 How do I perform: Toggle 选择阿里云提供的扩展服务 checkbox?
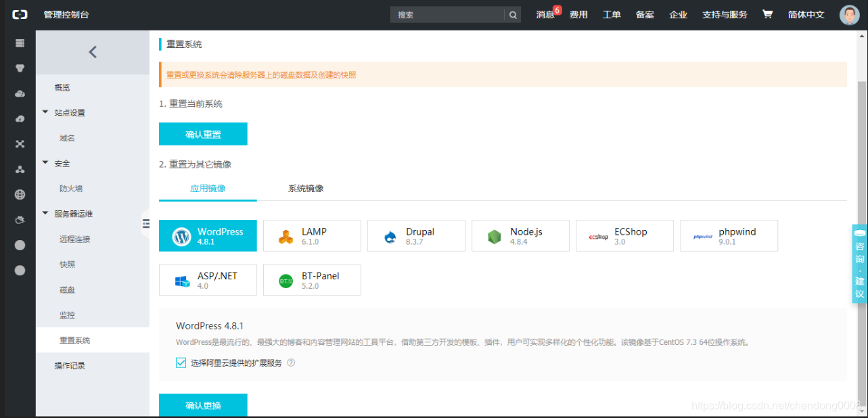pyautogui.click(x=181, y=363)
